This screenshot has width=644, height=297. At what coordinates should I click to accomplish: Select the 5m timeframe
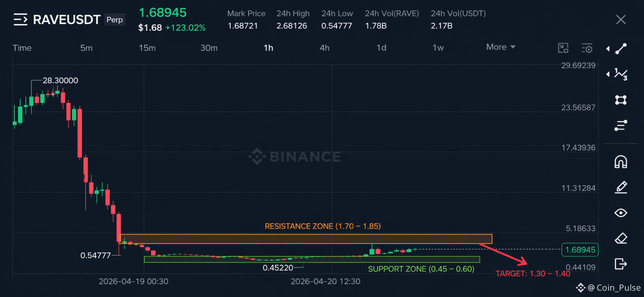[x=86, y=48]
